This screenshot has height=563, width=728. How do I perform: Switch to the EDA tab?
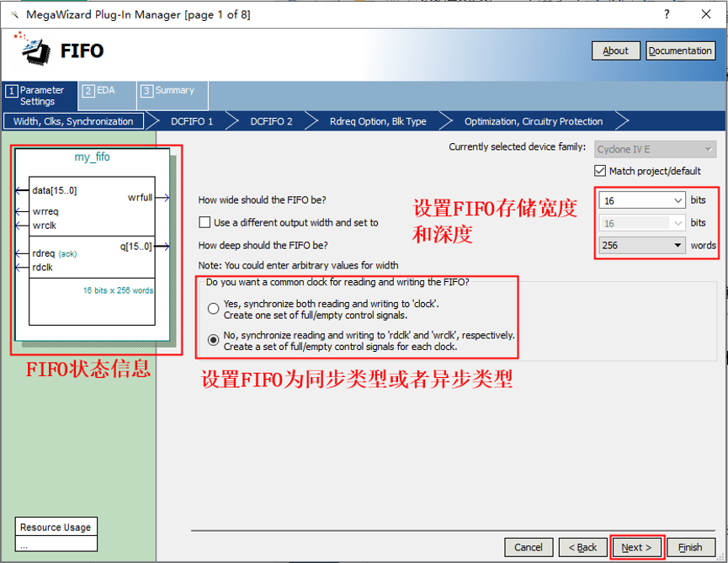click(x=107, y=96)
